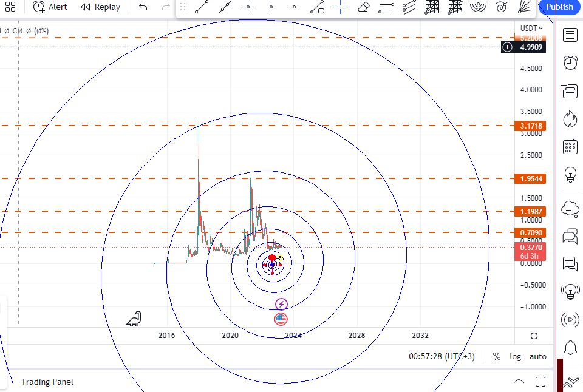Open the Alerts clock panel
583x392 pixels.
point(570,63)
